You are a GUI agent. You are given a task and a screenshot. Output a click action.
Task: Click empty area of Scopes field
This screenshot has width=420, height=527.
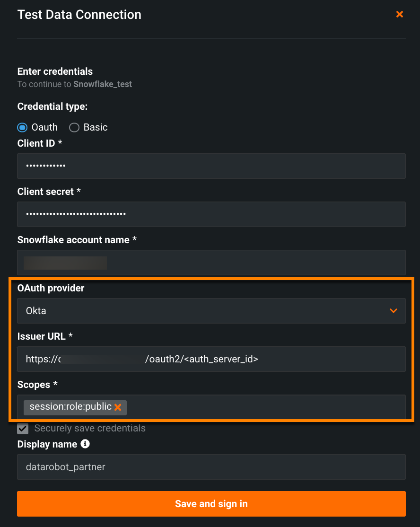point(265,407)
